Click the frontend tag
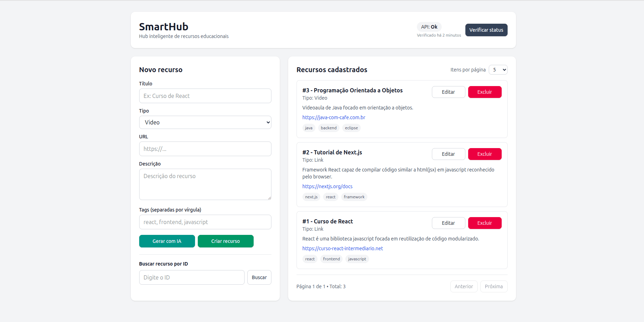Viewport: 644px width, 322px height. [331, 259]
